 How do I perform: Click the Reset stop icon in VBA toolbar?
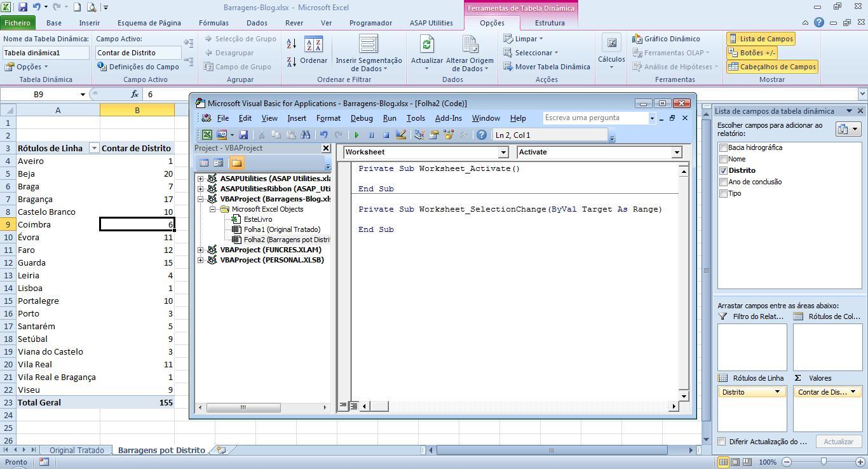point(386,135)
